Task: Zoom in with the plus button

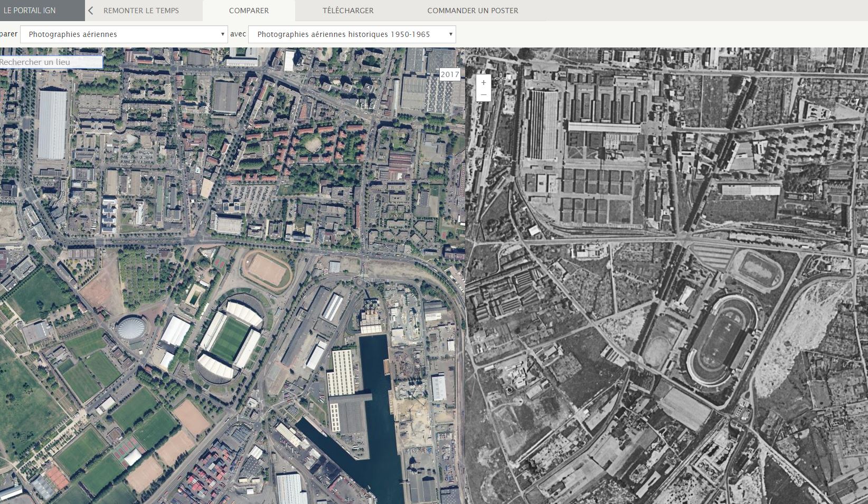Action: click(484, 82)
